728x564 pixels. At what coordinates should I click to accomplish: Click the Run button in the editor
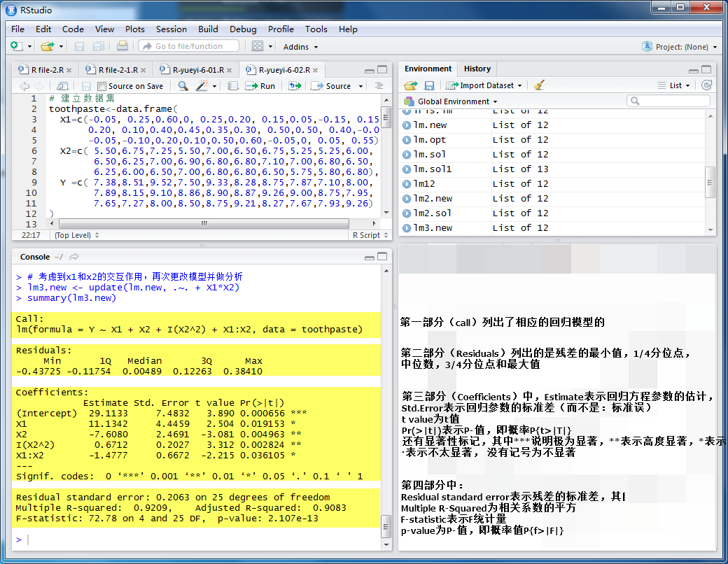coord(260,86)
